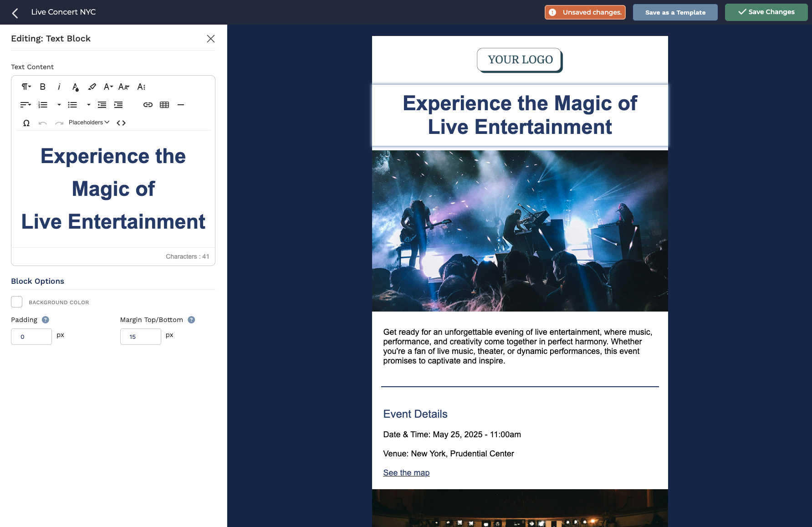
Task: Toggle bold formatting in the text editor
Action: [x=43, y=87]
